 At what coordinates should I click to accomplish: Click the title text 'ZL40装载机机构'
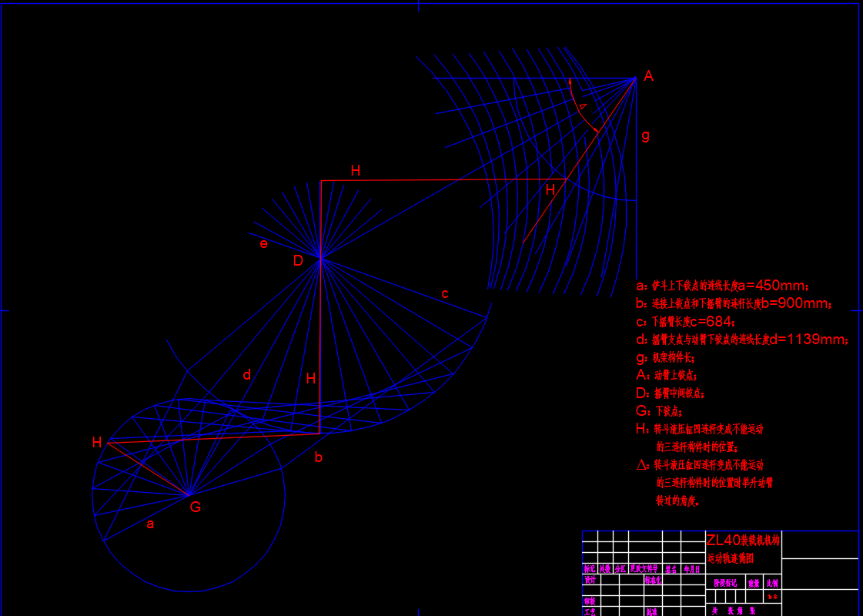pos(743,540)
